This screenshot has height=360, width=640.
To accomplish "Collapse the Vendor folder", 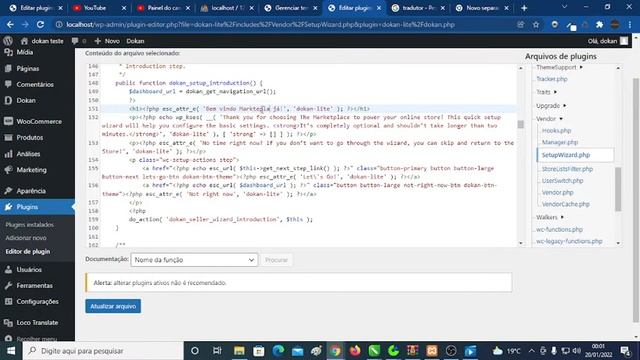I will pos(549,119).
